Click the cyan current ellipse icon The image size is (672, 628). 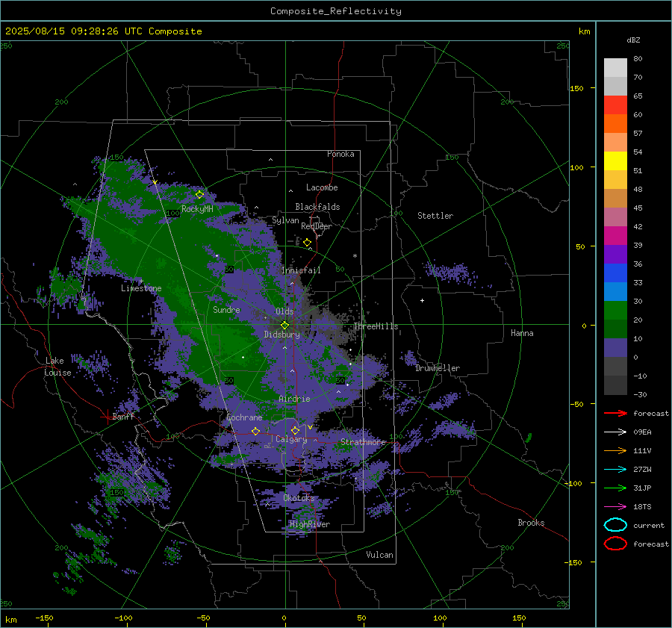pyautogui.click(x=615, y=525)
